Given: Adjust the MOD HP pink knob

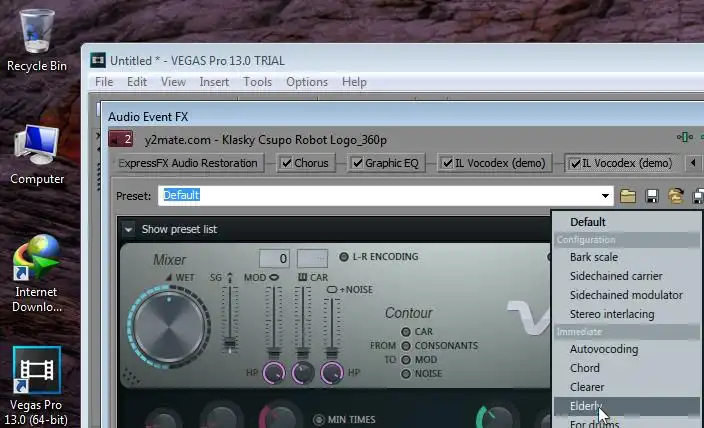Looking at the screenshot, I should pos(274,373).
